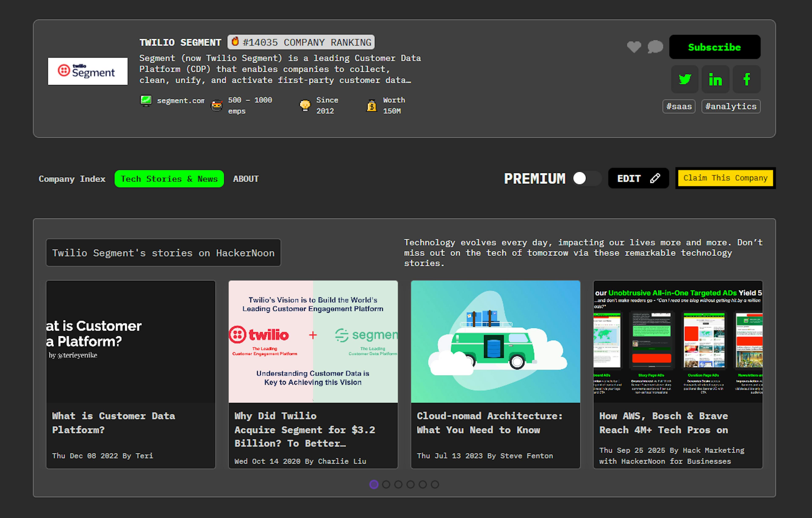Visit segment.com

tap(181, 100)
